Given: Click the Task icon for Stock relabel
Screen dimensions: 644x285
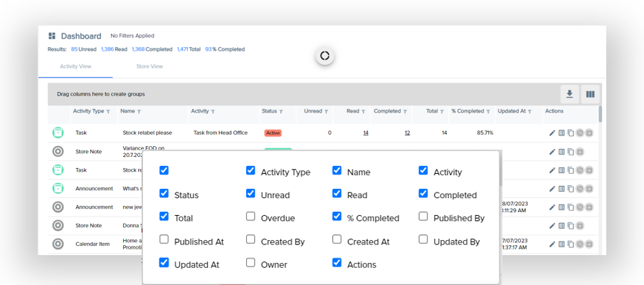Looking at the screenshot, I should click(x=58, y=133).
